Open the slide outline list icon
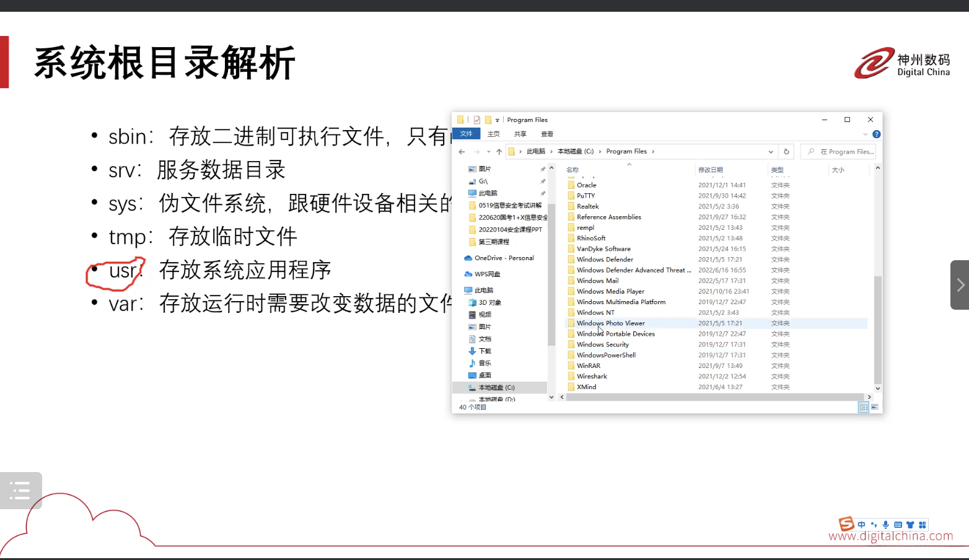The image size is (969, 560). pos(20,491)
